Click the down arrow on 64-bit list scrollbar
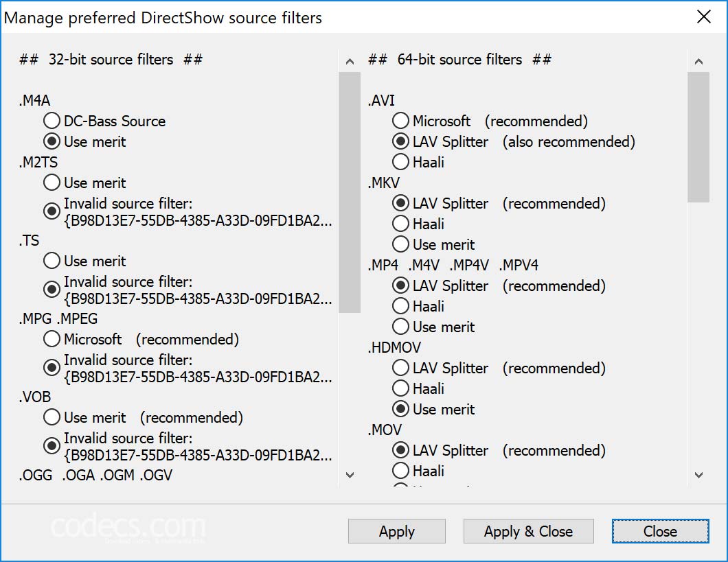 click(x=698, y=475)
